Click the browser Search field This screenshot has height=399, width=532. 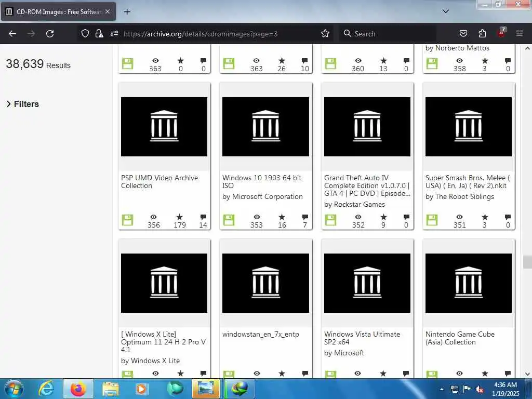[x=389, y=34]
